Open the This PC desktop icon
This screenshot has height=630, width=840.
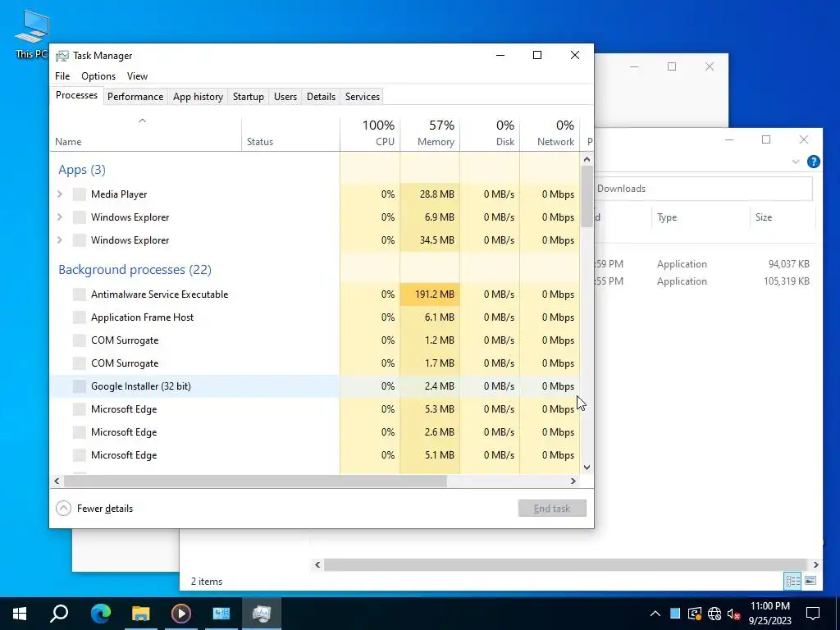31,33
